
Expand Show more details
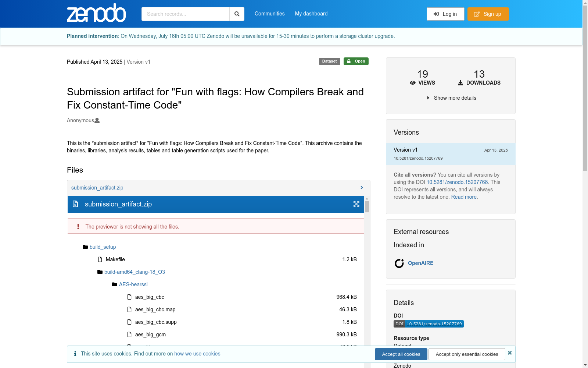[x=451, y=98]
